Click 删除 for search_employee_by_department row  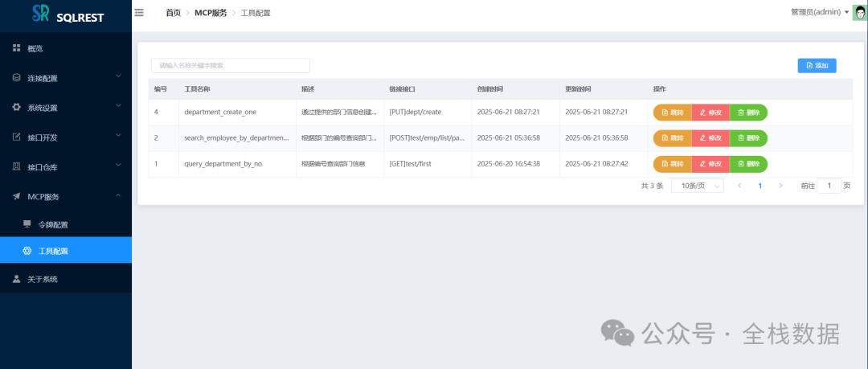(x=748, y=138)
